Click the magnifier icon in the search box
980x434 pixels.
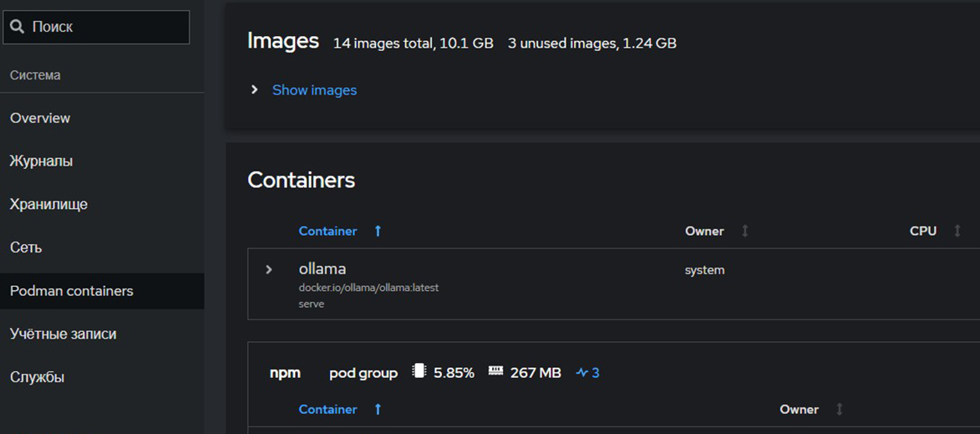18,27
